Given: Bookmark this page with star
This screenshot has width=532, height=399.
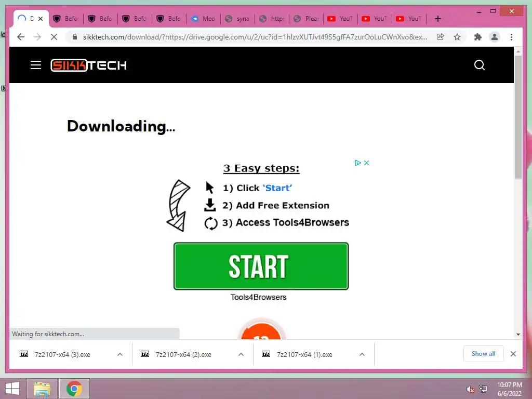Looking at the screenshot, I should (457, 37).
